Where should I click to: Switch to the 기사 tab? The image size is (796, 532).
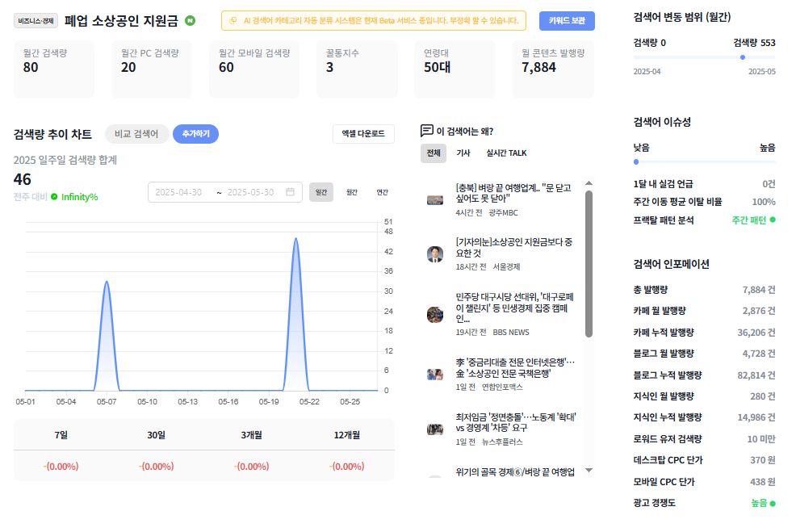463,153
